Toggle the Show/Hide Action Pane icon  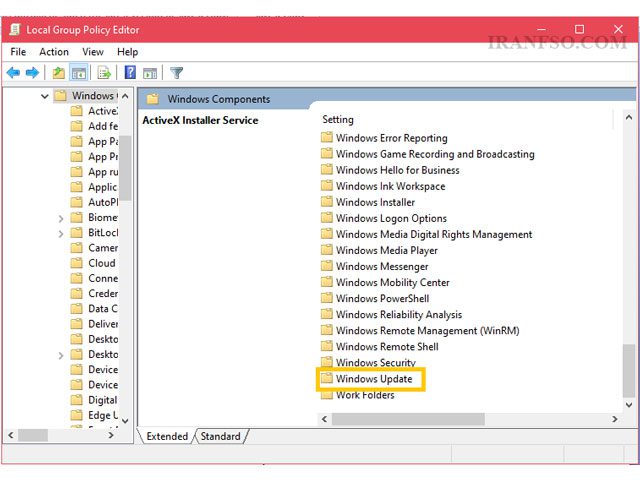[x=150, y=73]
